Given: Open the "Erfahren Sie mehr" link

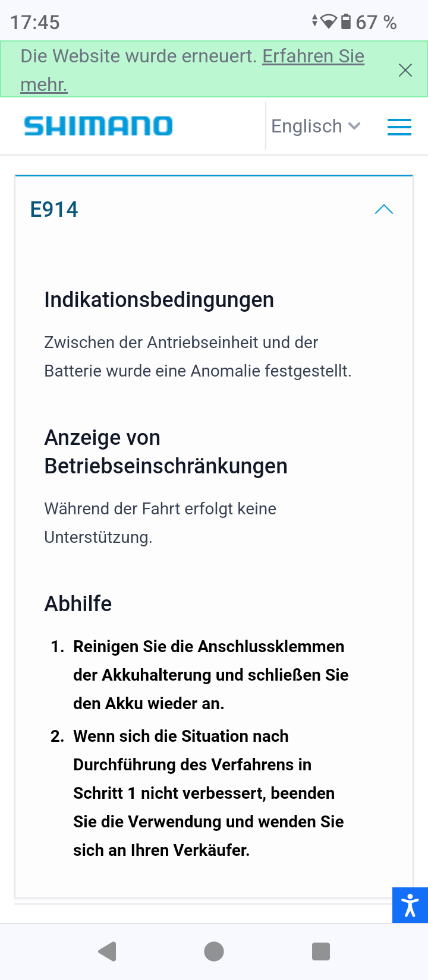Looking at the screenshot, I should pos(313,56).
